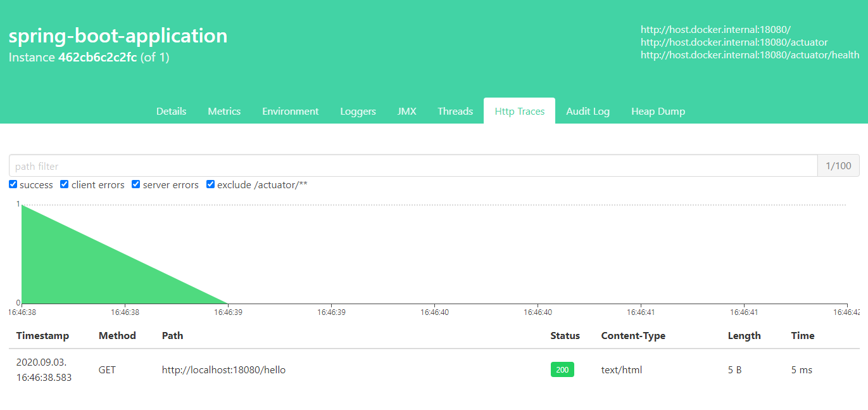Click the text/html content type cell

pyautogui.click(x=622, y=370)
